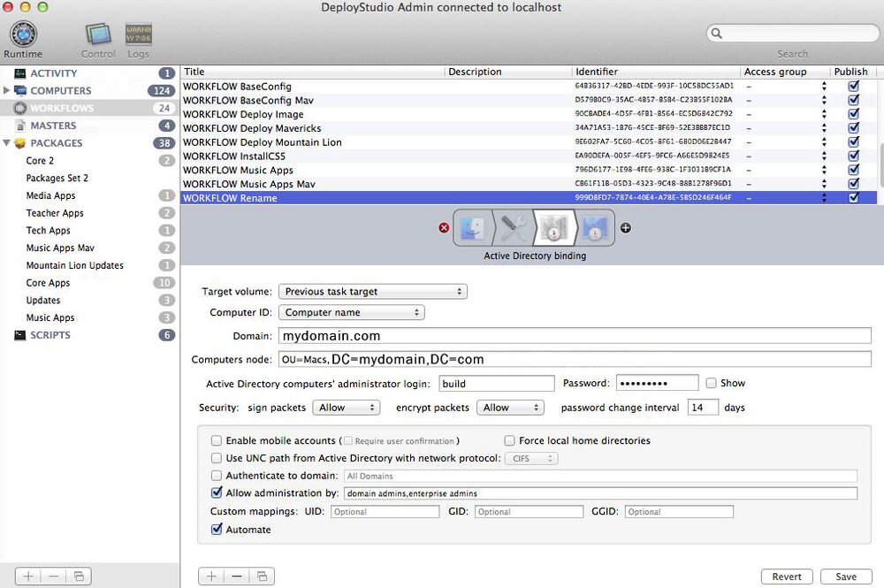The height and width of the screenshot is (588, 884).
Task: Remove workflow task with red X icon
Action: pyautogui.click(x=445, y=228)
